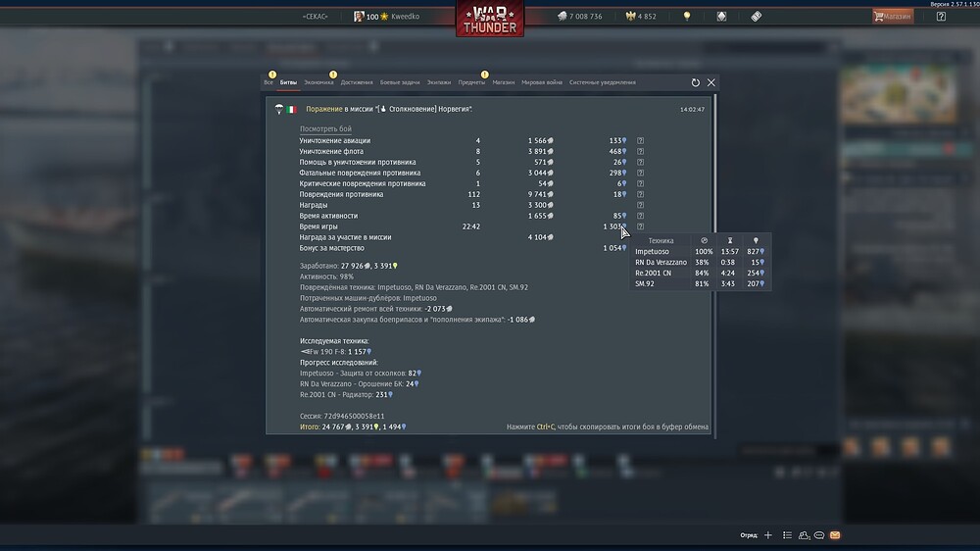Open the Экипажи tab

click(x=439, y=82)
